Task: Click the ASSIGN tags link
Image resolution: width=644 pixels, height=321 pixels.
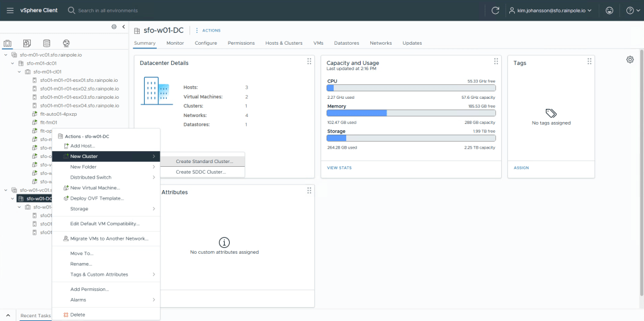Action: [521, 168]
